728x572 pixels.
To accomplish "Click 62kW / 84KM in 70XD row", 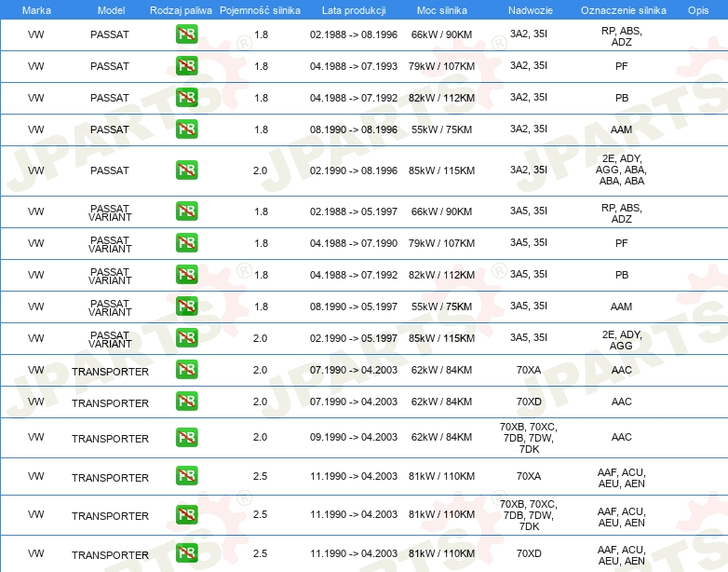I will (x=441, y=402).
